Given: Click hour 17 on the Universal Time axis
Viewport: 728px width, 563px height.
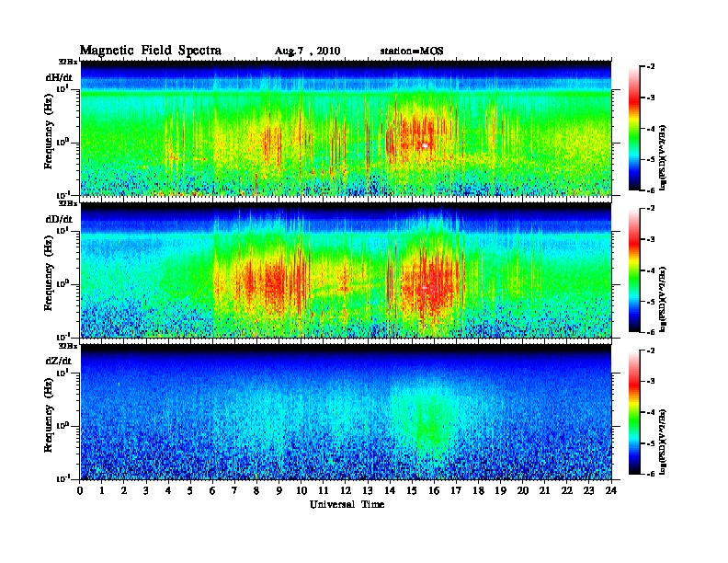Looking at the screenshot, I should coord(457,491).
